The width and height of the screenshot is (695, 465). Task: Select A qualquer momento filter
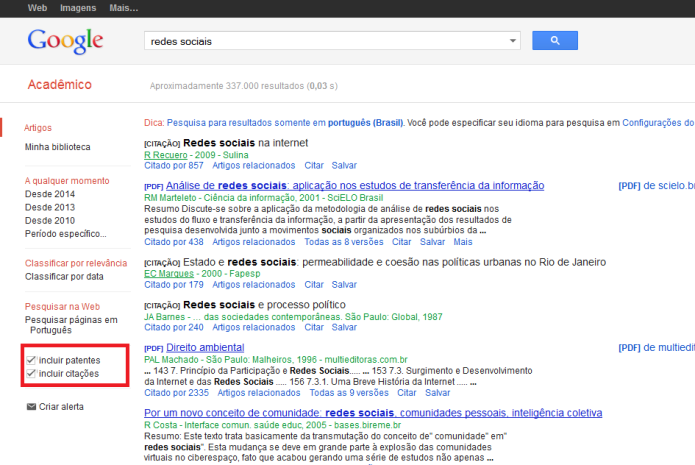(67, 181)
